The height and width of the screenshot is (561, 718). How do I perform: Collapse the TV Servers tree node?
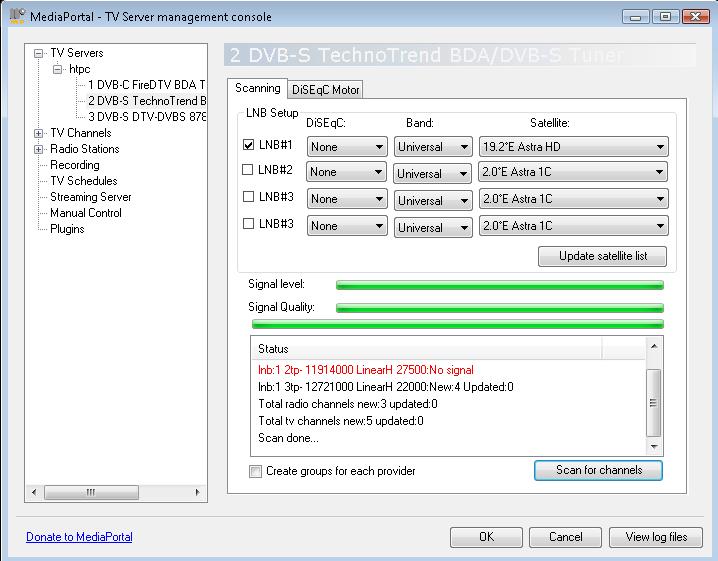[x=38, y=54]
